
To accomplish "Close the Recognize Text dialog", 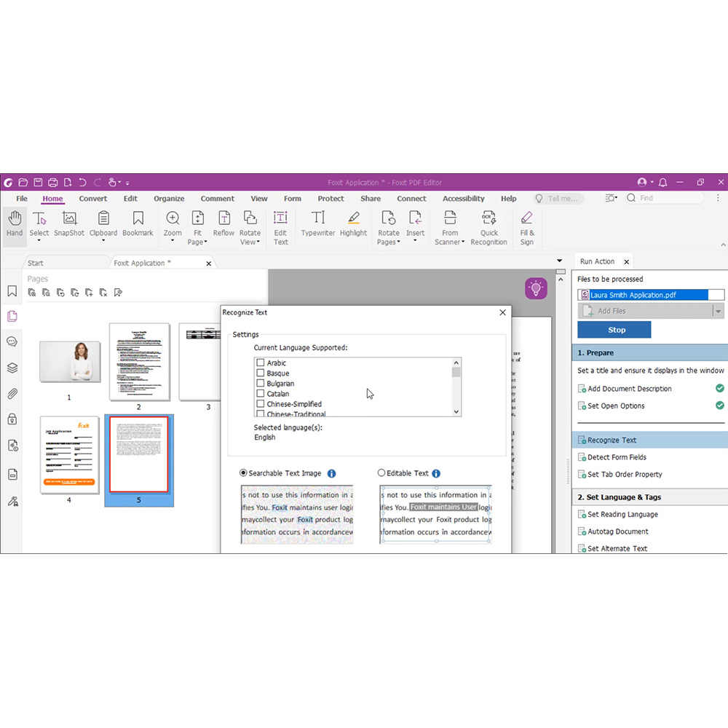I will point(502,312).
